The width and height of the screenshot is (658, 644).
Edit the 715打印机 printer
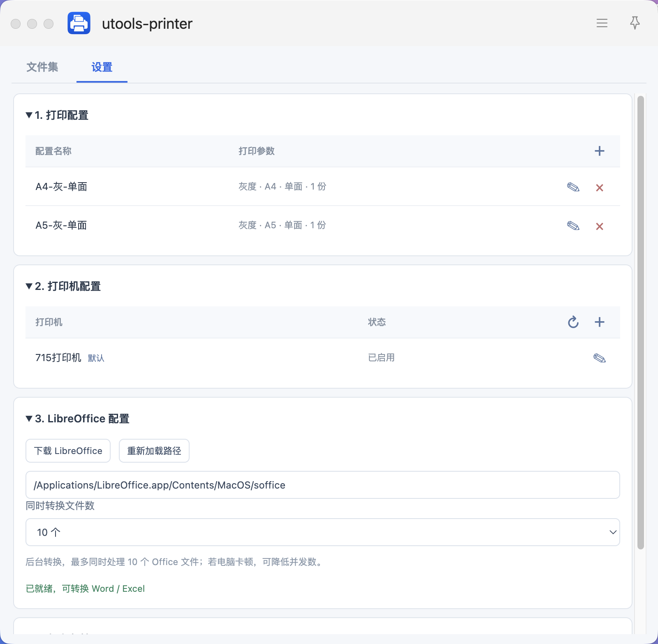(x=600, y=358)
